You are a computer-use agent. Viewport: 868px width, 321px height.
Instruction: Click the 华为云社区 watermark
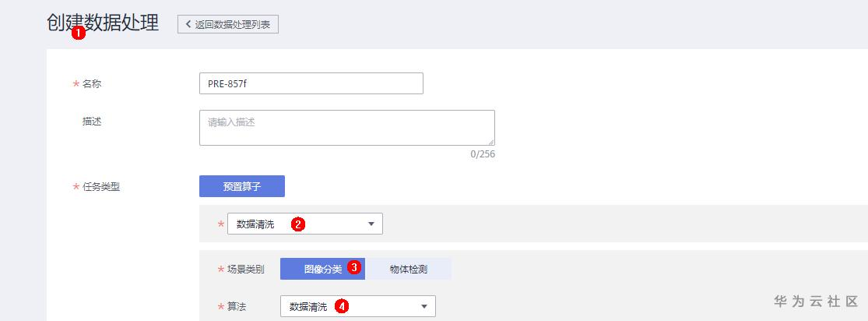tap(815, 301)
